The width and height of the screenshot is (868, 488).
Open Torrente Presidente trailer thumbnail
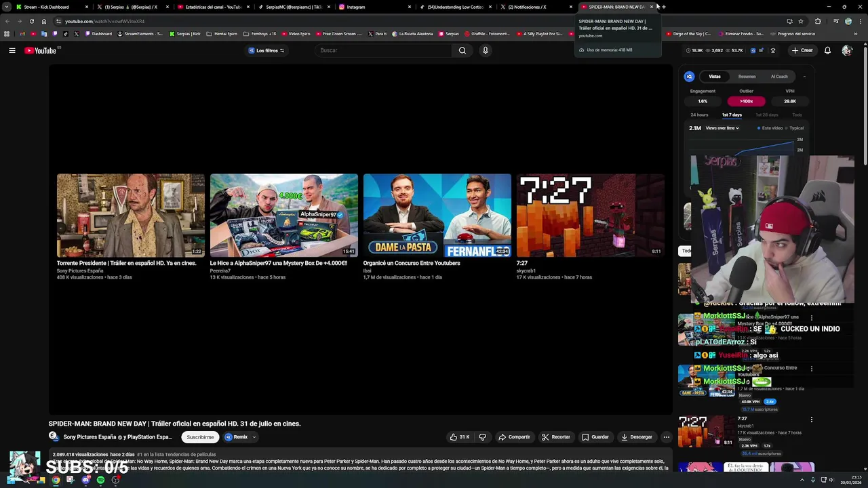click(130, 216)
